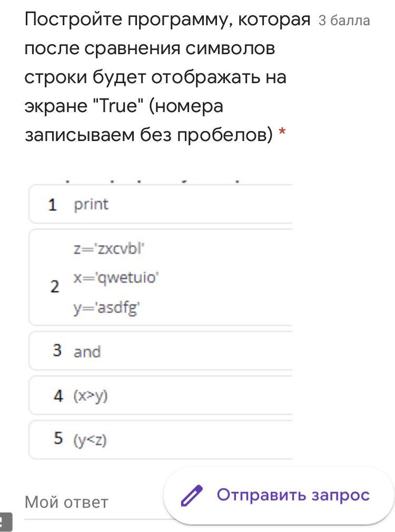Click the "(y<z)" expression block
The width and height of the screenshot is (395, 532).
[90, 439]
